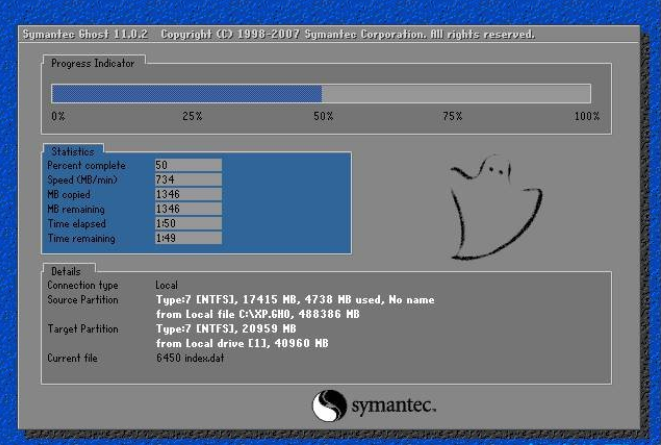Viewport: 661px width, 445px height.
Task: Select the Statistics panel title
Action: click(x=73, y=151)
